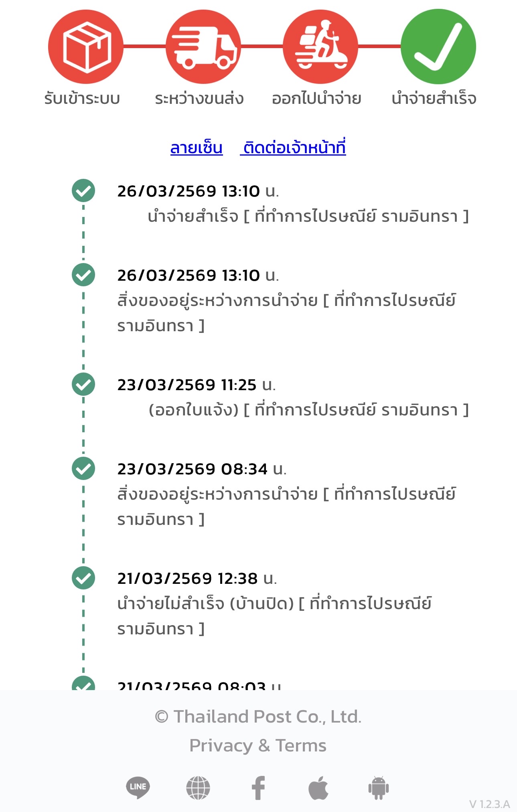Select the นำจ่ายไม่สำเร็จ (บ้านปิด) entry
The image size is (517, 812).
274,603
